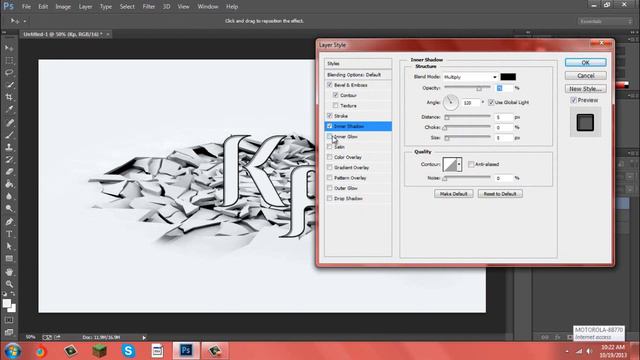This screenshot has width=640, height=360.
Task: Select the Lasso tool
Action: (9, 73)
